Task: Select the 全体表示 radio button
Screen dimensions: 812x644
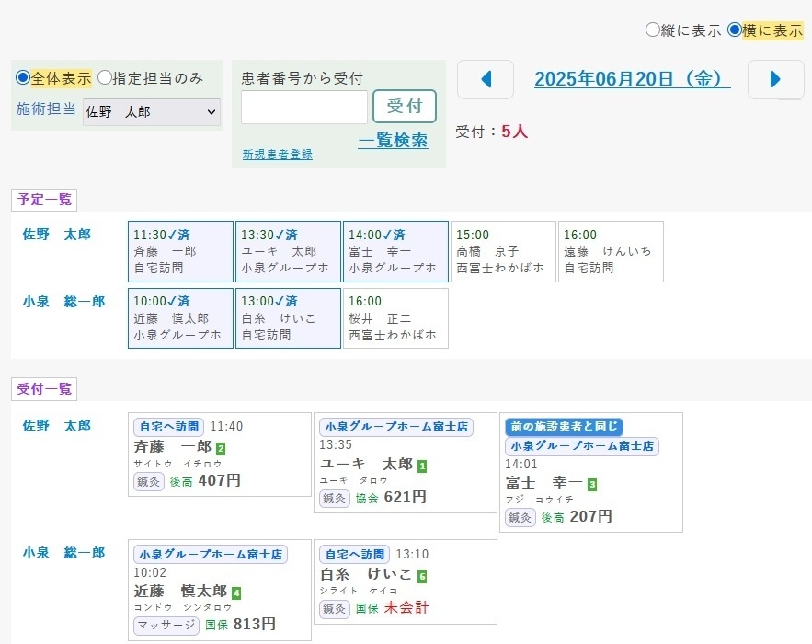Action: tap(21, 77)
